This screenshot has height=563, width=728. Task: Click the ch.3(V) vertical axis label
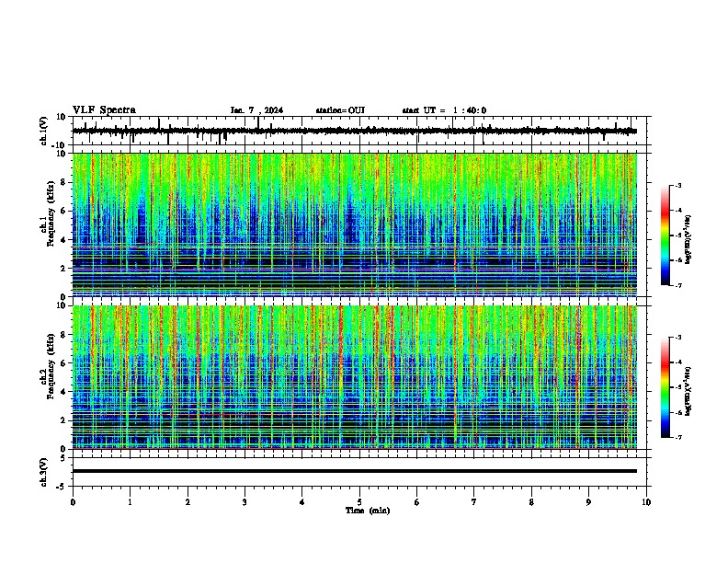(x=44, y=472)
